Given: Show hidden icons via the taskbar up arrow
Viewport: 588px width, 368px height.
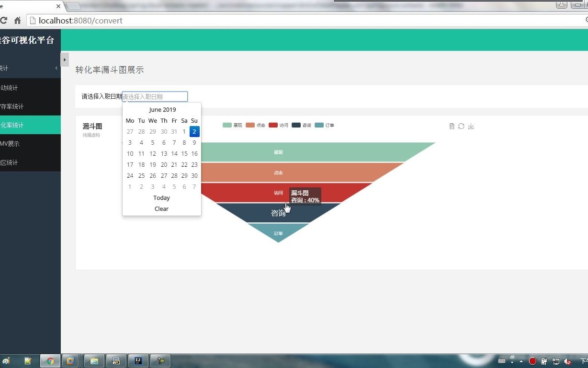Looking at the screenshot, I should coord(521,362).
